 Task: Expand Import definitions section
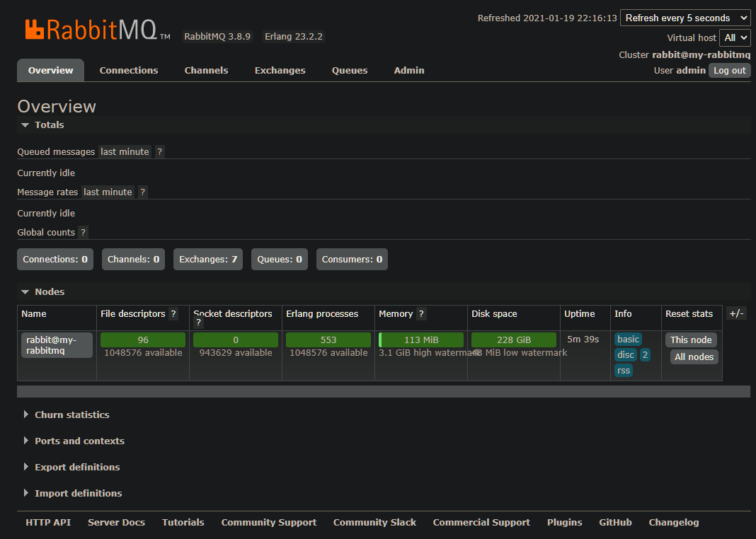tap(73, 494)
